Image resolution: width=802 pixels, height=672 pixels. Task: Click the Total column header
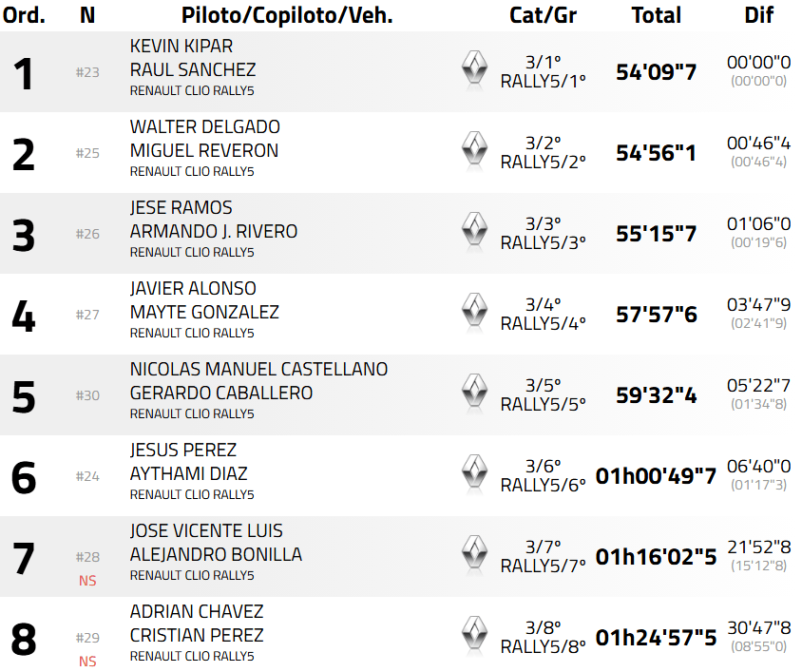point(656,14)
